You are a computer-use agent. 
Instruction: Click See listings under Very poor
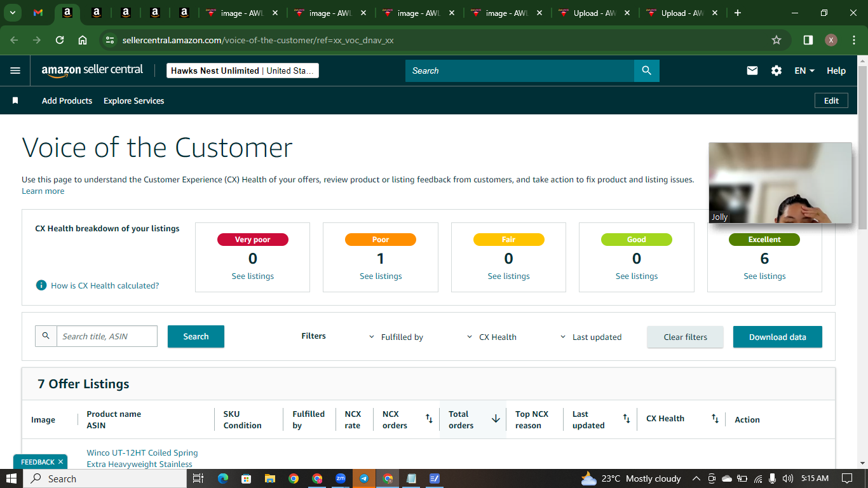coord(253,276)
